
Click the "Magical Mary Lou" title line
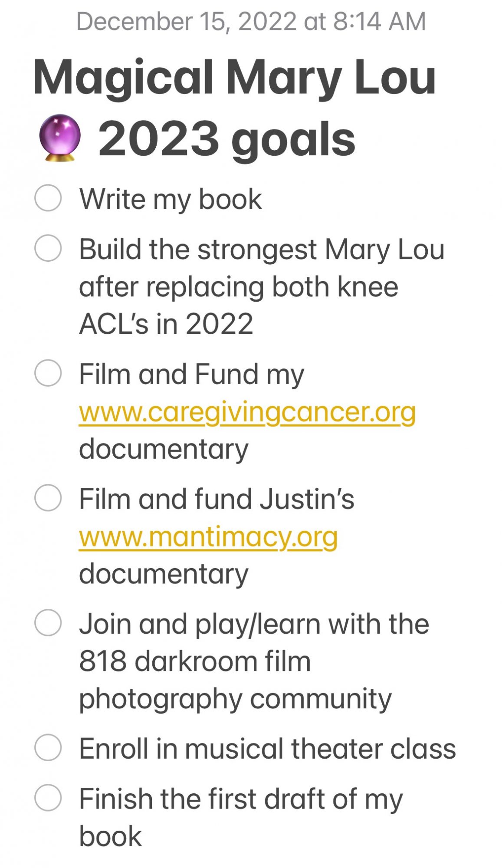pyautogui.click(x=234, y=77)
